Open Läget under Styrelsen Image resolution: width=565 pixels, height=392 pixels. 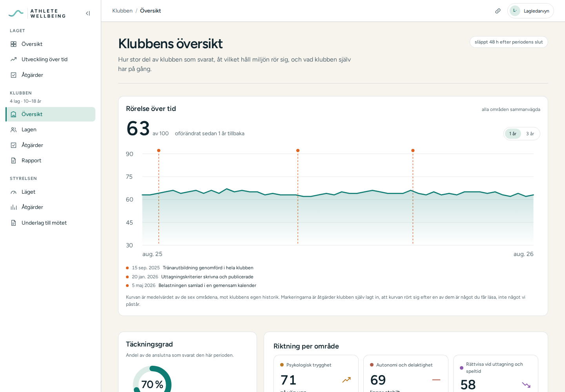tap(50, 192)
